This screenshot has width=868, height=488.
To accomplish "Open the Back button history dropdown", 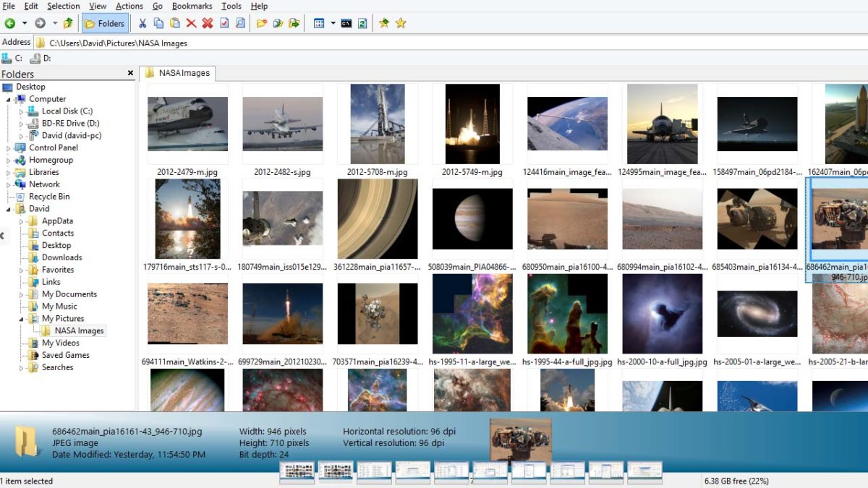I will tap(25, 22).
